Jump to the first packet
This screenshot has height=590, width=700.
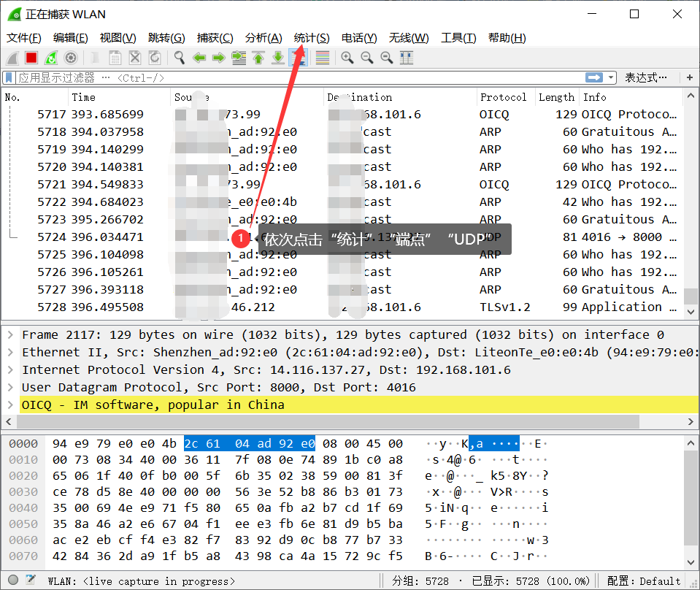[258, 58]
